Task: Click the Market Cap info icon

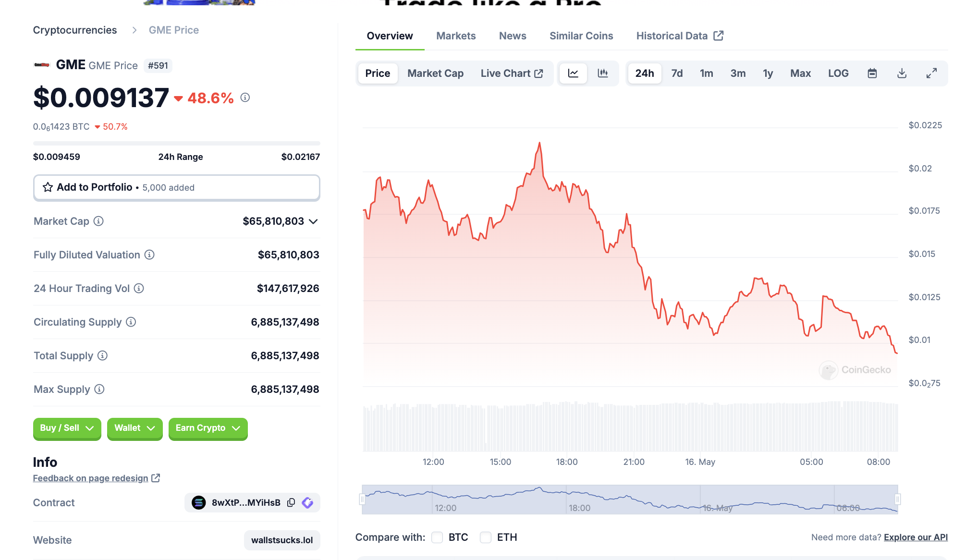Action: pyautogui.click(x=98, y=221)
